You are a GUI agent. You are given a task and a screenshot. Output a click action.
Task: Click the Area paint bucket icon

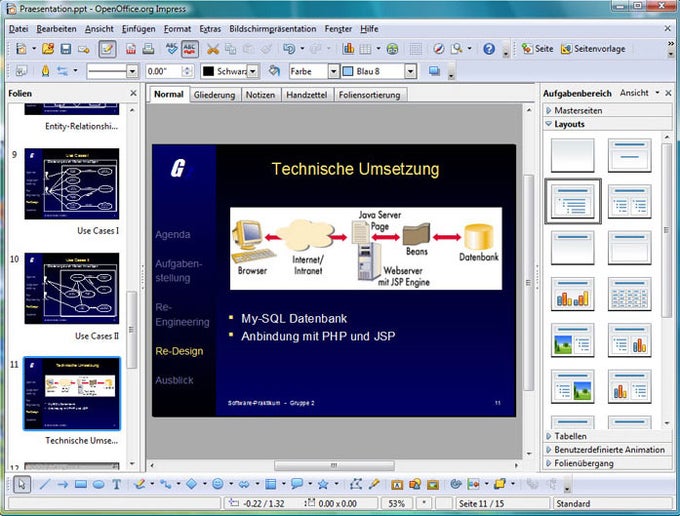tap(274, 71)
